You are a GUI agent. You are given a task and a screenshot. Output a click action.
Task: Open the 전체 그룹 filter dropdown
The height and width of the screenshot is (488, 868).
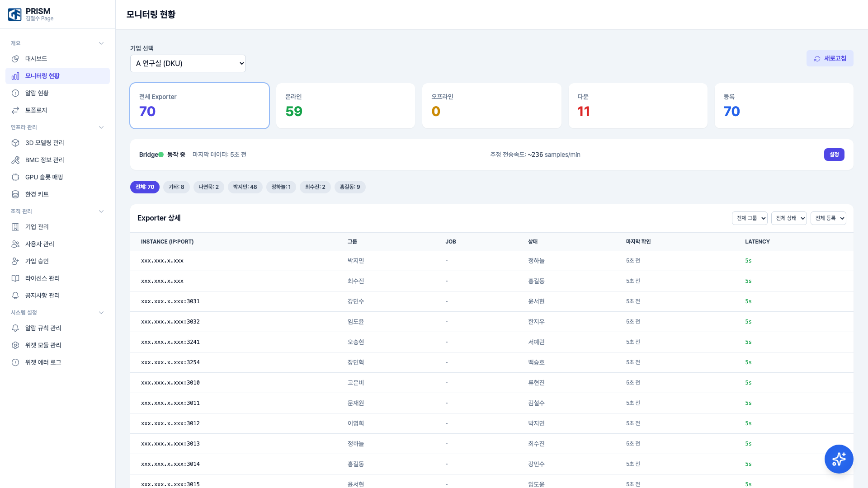click(x=750, y=218)
